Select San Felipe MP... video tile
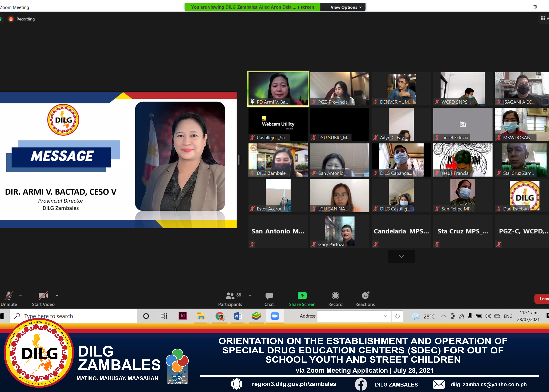Viewport: 549px width, 392px height. tap(463, 196)
